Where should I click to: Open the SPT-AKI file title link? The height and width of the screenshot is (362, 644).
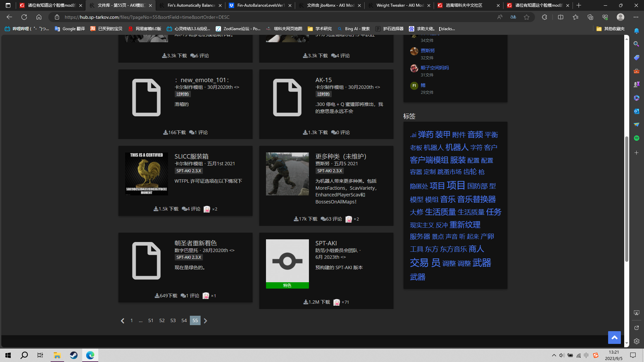click(x=326, y=243)
